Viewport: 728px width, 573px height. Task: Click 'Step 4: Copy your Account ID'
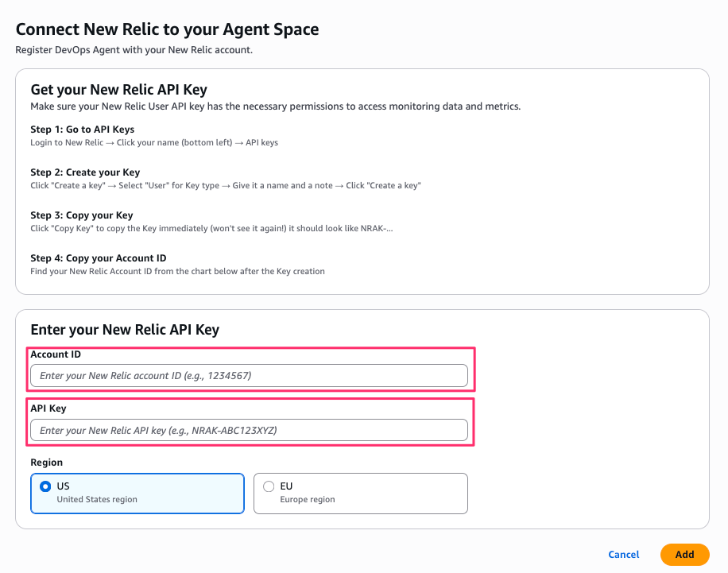[x=98, y=258]
